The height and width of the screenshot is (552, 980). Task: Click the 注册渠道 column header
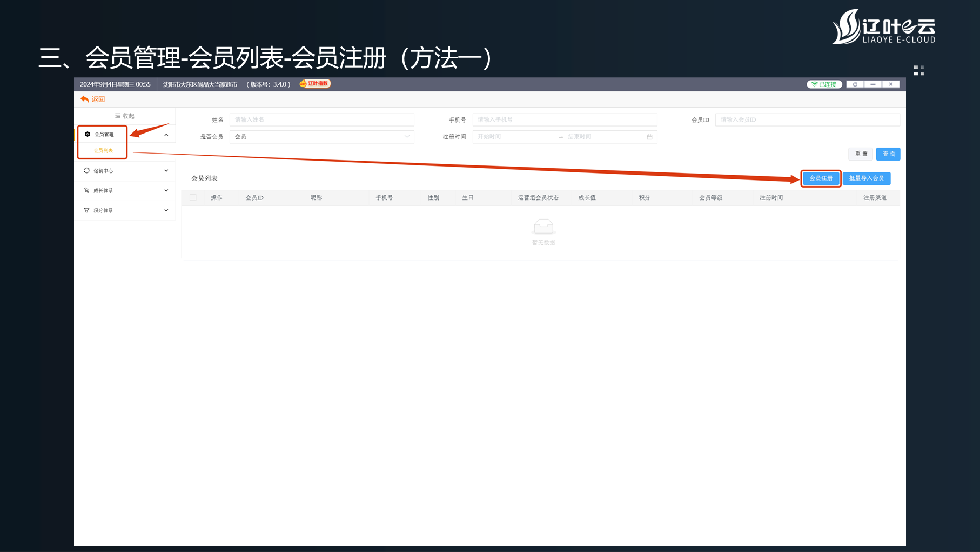(875, 198)
